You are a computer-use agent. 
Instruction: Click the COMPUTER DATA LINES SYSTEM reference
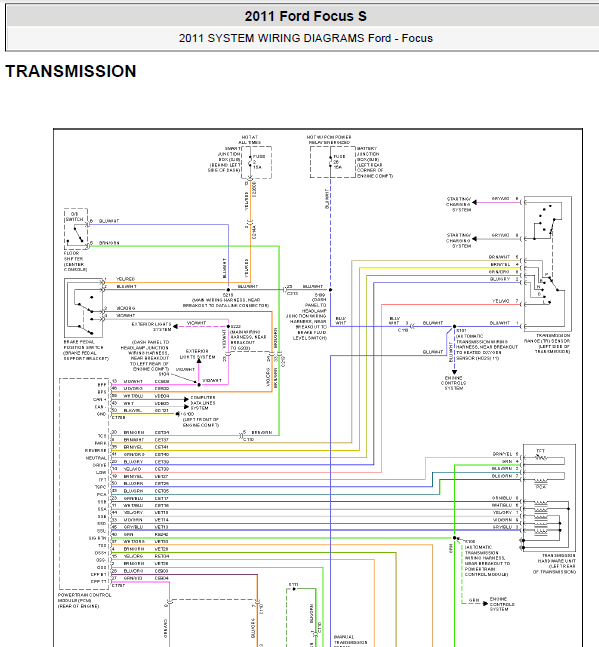pos(203,403)
